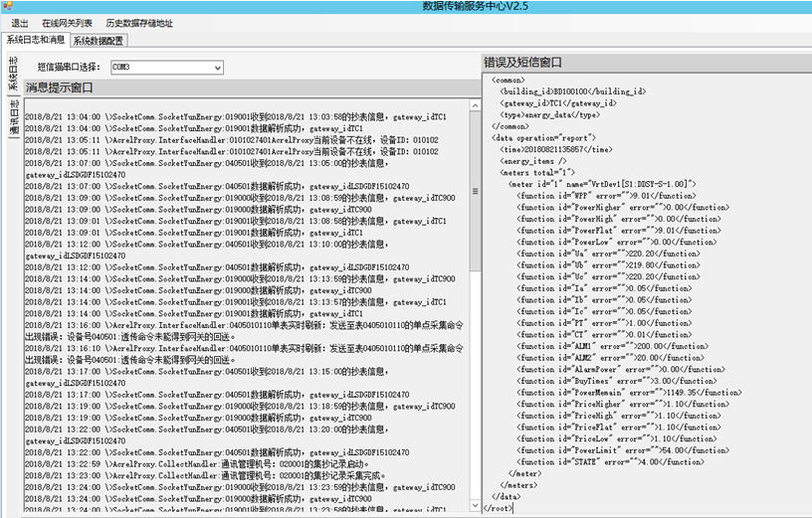Click the 13:09:00 019000收到 log line

240,198
